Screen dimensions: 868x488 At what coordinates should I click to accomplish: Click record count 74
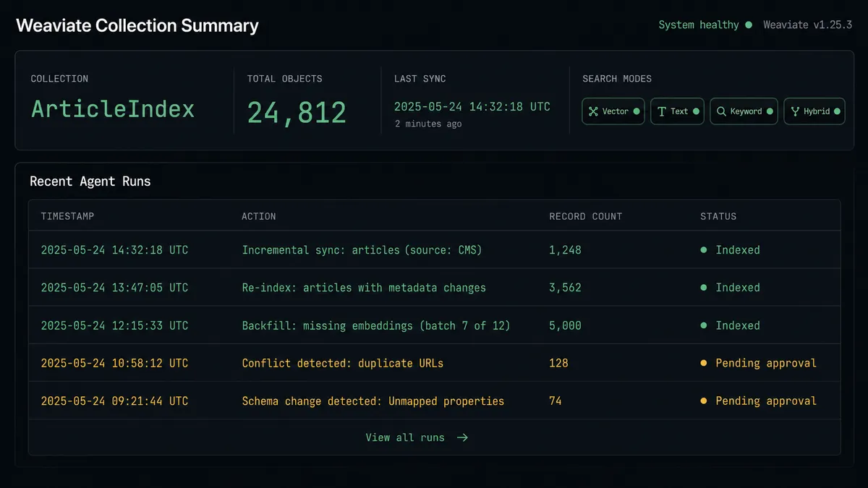click(x=556, y=401)
